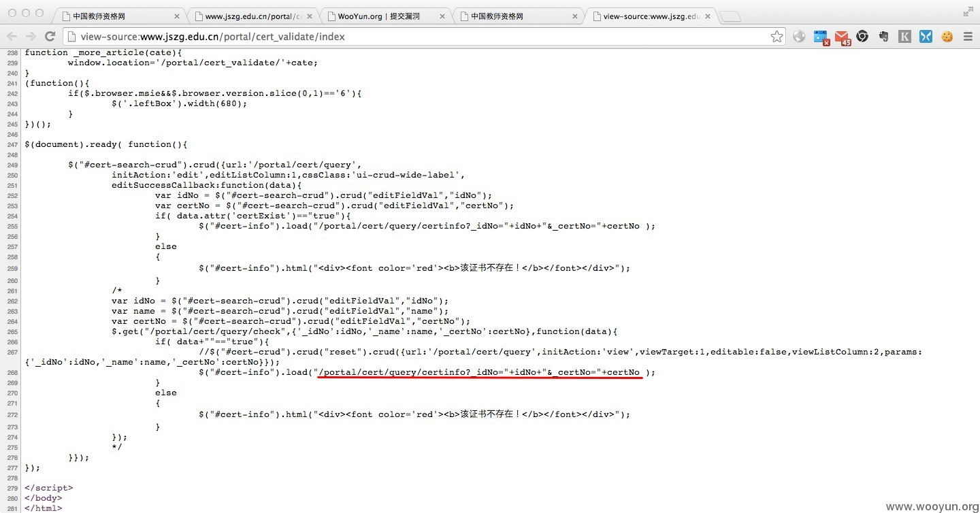Screen dimensions: 980x513
Task: Open the blue calendar extension
Action: (x=821, y=37)
